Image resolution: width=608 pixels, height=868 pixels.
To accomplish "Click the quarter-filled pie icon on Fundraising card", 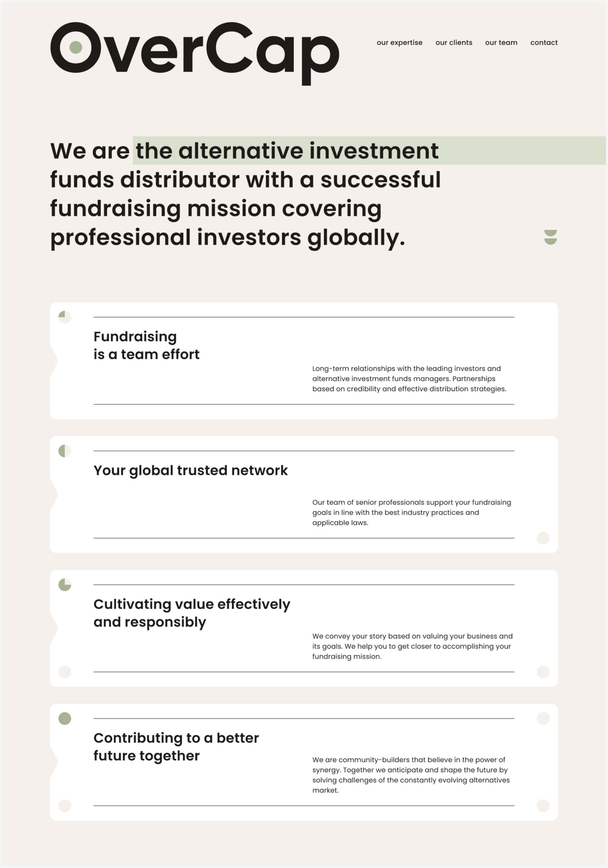I will pos(65,317).
